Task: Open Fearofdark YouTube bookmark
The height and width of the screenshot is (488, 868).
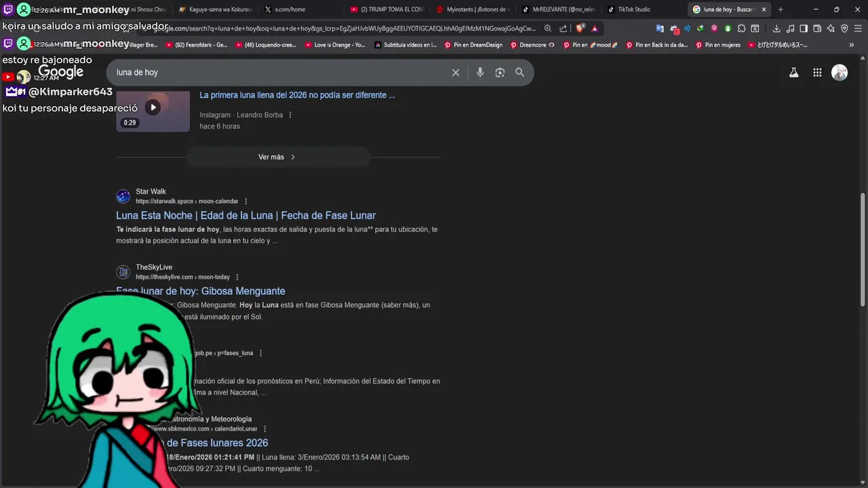Action: coord(195,45)
